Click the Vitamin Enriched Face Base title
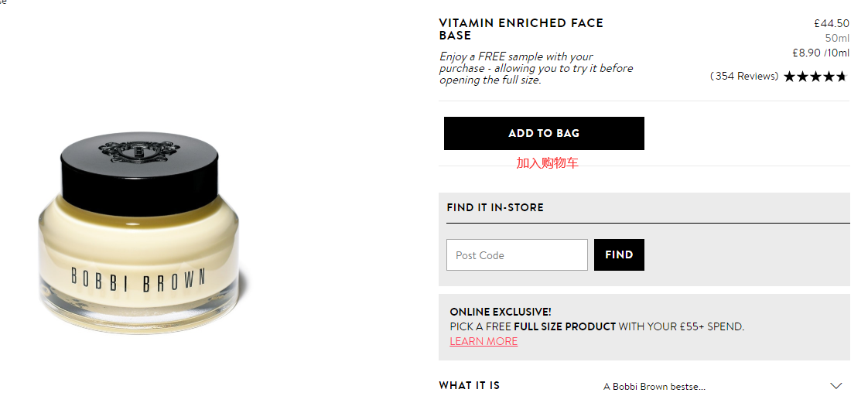The width and height of the screenshot is (868, 403). [x=521, y=29]
